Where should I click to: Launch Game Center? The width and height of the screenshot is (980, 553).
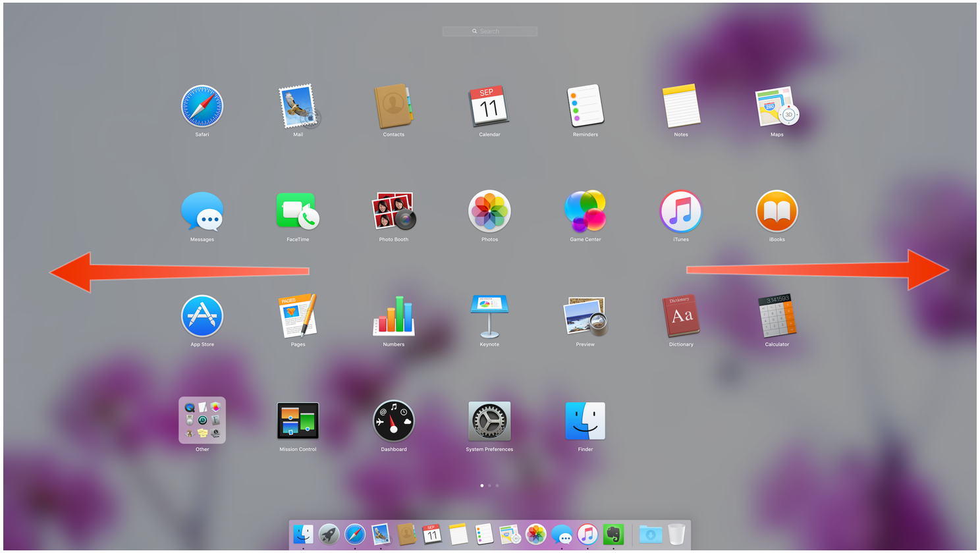click(x=585, y=211)
